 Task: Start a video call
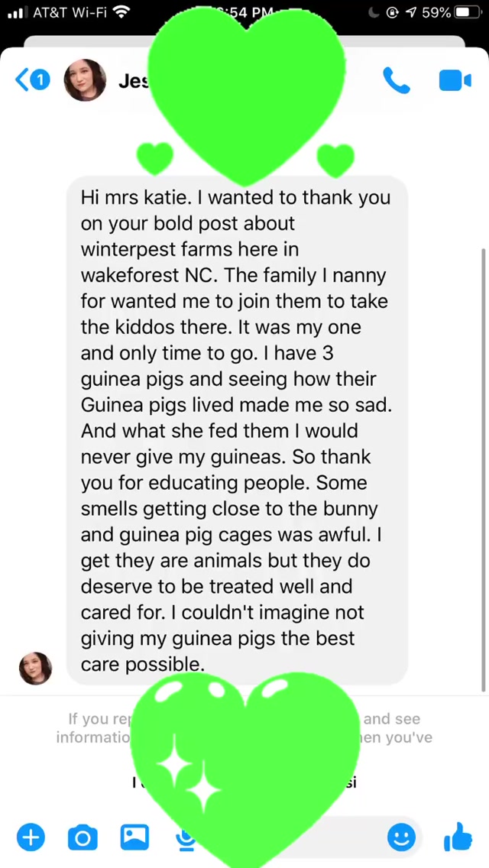(x=455, y=80)
